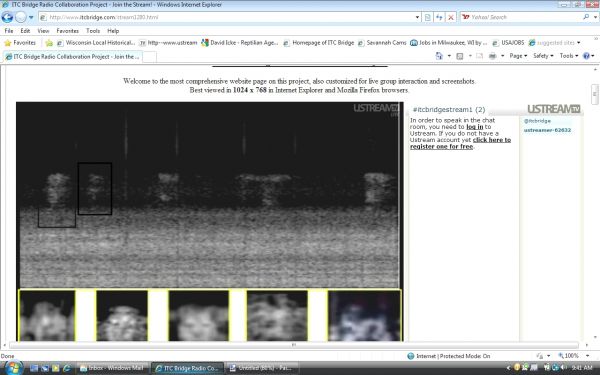Refresh the page with the refresh icon

pyautogui.click(x=439, y=17)
